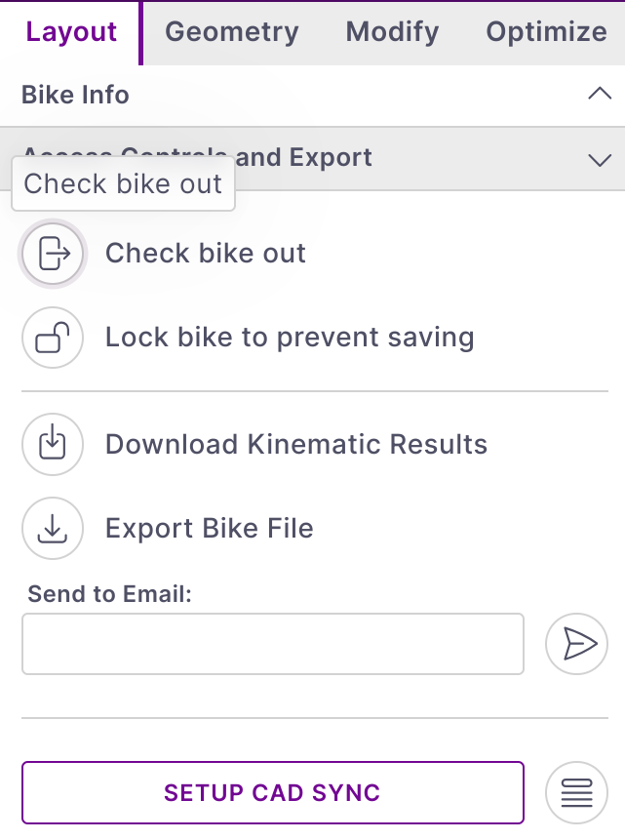
Task: Open the Modify tab
Action: [392, 32]
